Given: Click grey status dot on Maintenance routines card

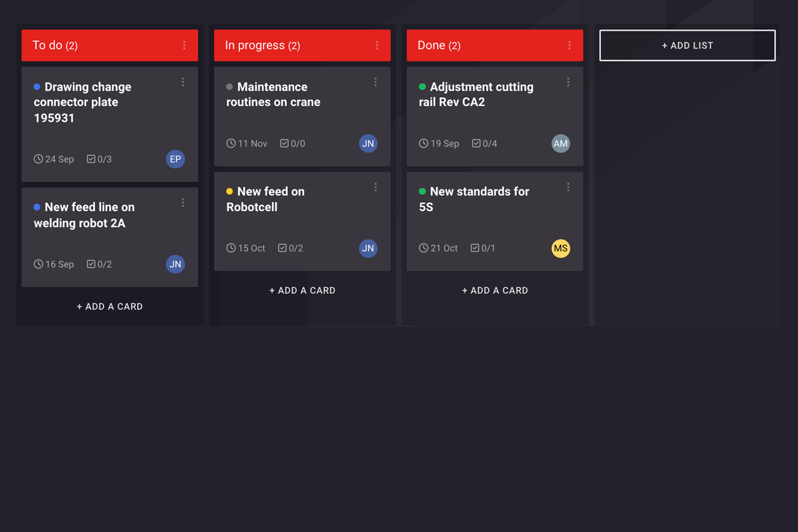Looking at the screenshot, I should [x=230, y=87].
